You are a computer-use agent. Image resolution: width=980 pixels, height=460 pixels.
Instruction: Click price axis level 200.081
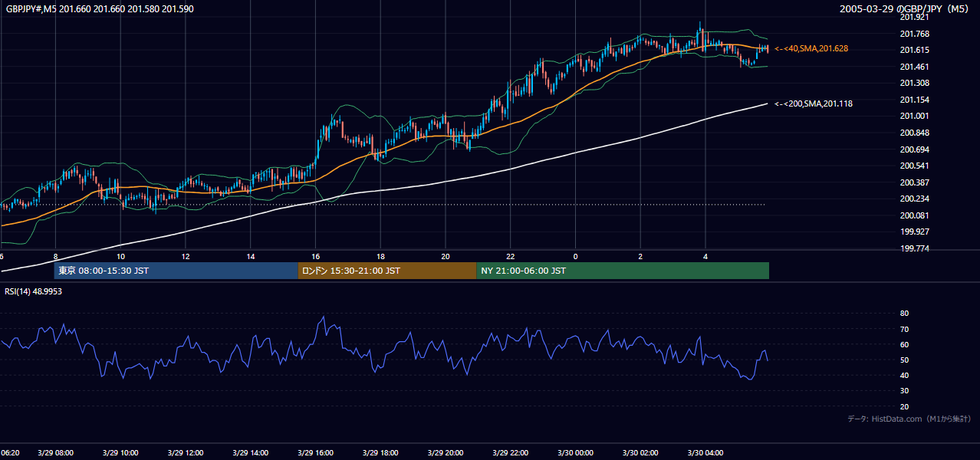coord(914,215)
